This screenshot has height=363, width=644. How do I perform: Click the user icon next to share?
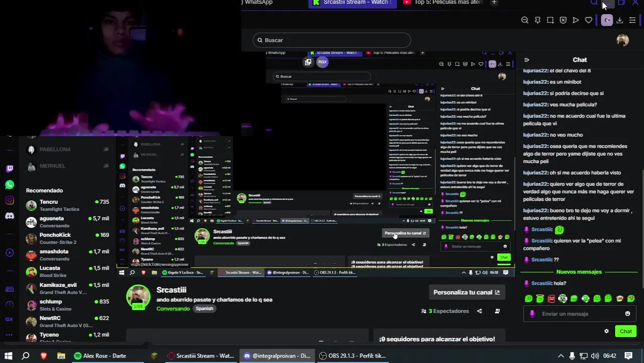(x=497, y=311)
